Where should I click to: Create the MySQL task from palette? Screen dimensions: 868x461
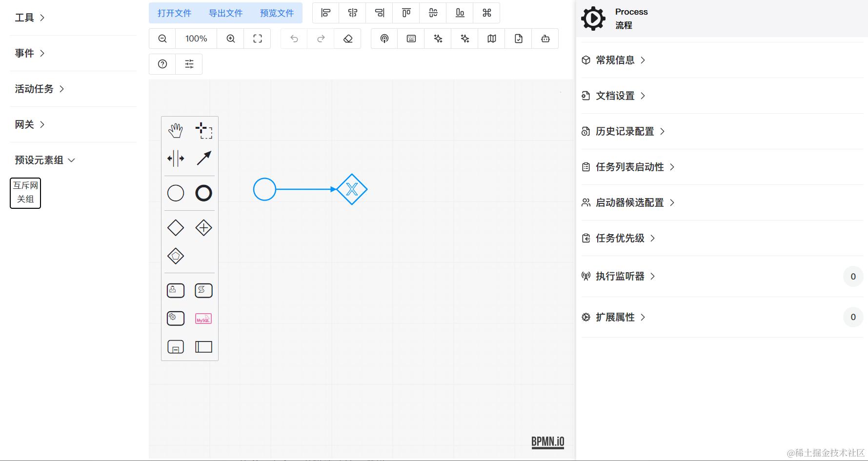pyautogui.click(x=203, y=319)
